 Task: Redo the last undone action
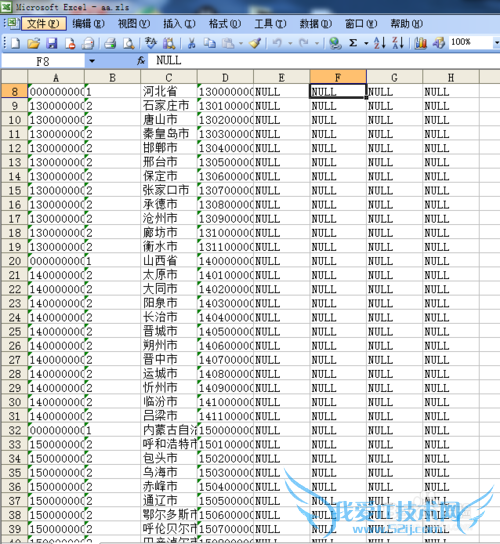[x=304, y=43]
